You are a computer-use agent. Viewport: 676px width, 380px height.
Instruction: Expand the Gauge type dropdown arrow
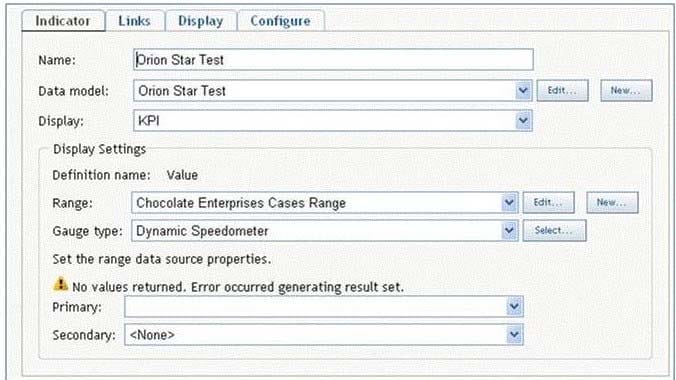(509, 231)
